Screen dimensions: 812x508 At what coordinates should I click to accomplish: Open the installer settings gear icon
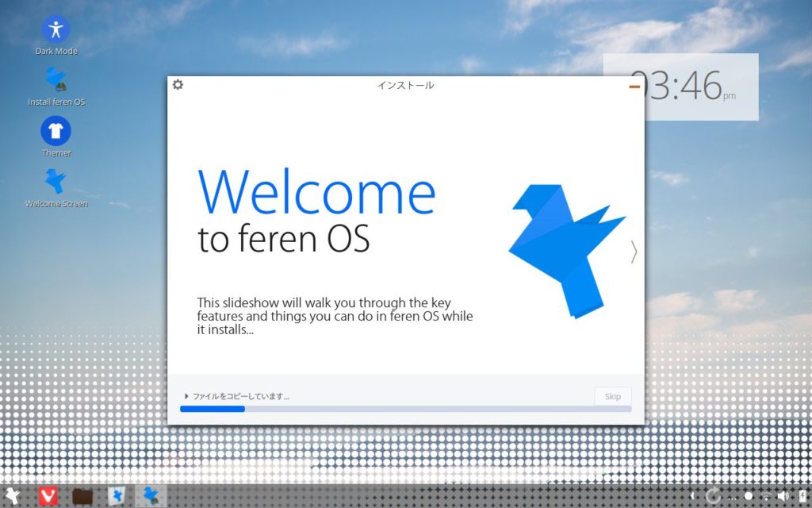[176, 84]
